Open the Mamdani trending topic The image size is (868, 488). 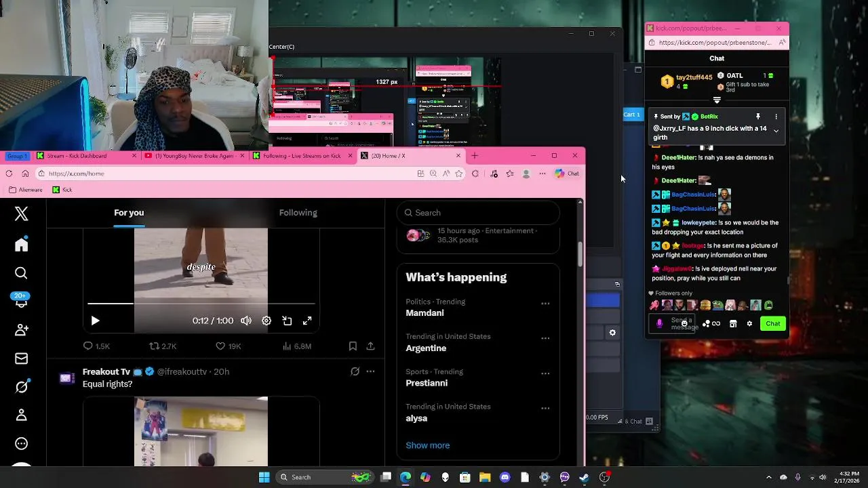point(425,312)
